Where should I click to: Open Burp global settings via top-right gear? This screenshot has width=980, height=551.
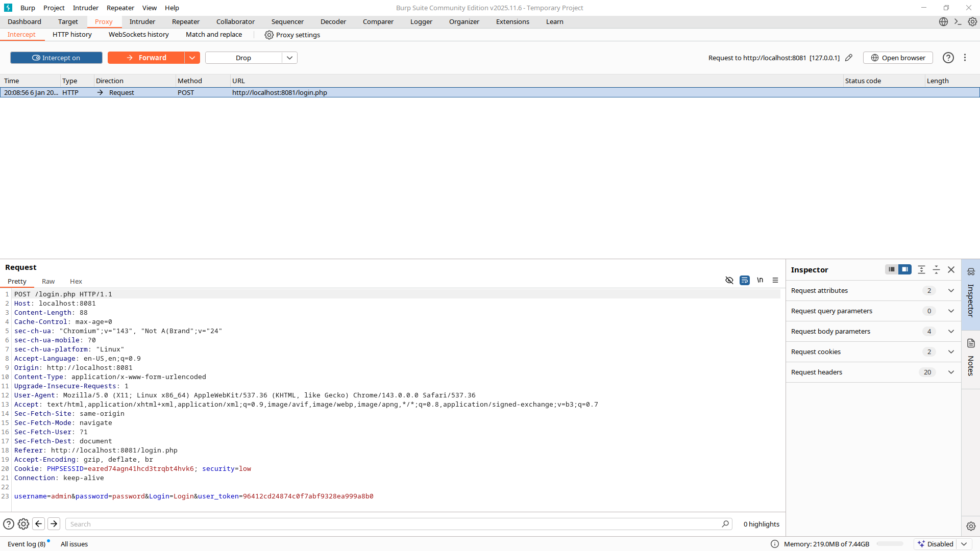pos(972,21)
